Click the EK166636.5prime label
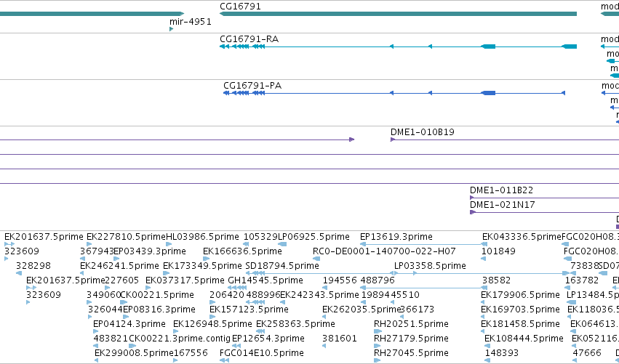The height and width of the screenshot is (364, 619). [242, 251]
